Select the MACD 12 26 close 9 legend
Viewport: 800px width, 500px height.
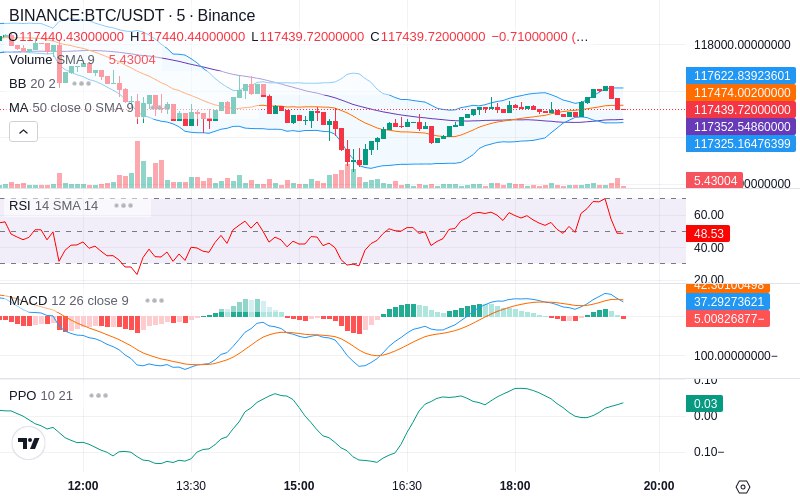coord(69,301)
